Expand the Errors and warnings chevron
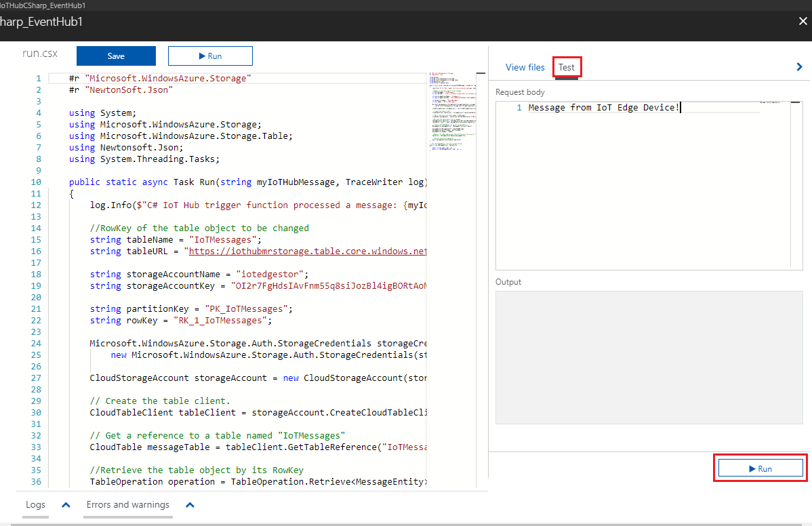Viewport: 812px width, 526px height. pyautogui.click(x=190, y=505)
